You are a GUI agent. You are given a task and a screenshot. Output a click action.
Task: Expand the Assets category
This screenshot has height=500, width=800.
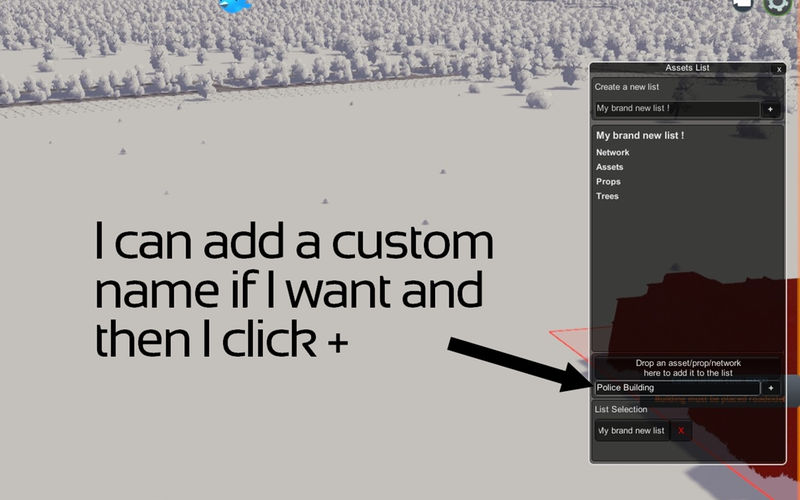tap(609, 167)
